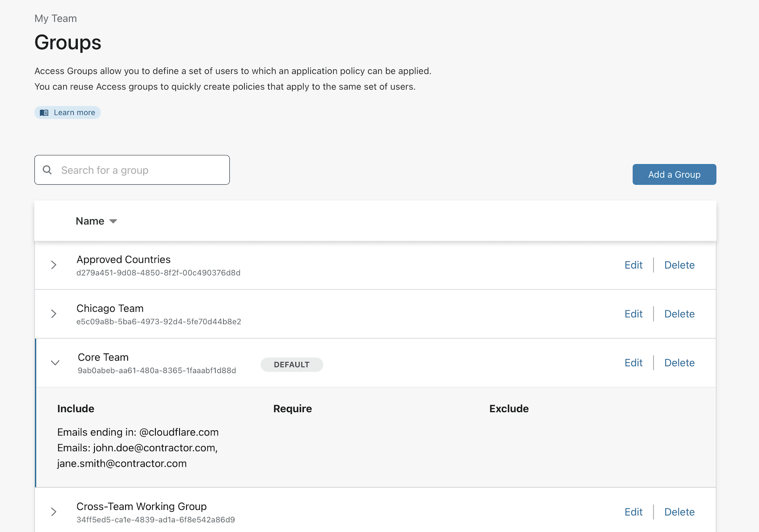The height and width of the screenshot is (532, 759).
Task: Edit the Chicago Team group
Action: tap(633, 314)
